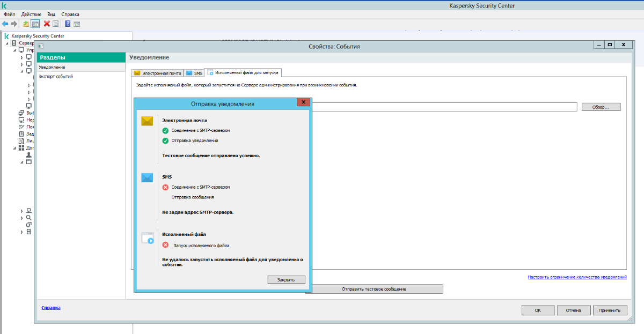Open 'Настроить ограничение количества уведомлений' link
Screen dimensions: 644x334
577,277
